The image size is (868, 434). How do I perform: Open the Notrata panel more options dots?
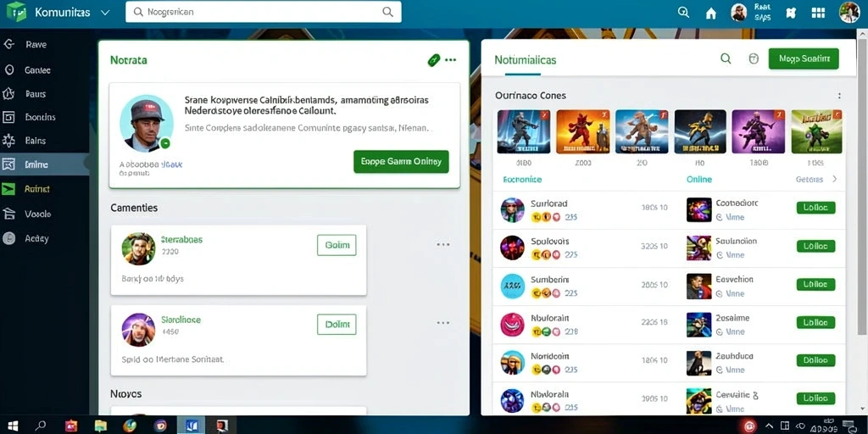451,60
